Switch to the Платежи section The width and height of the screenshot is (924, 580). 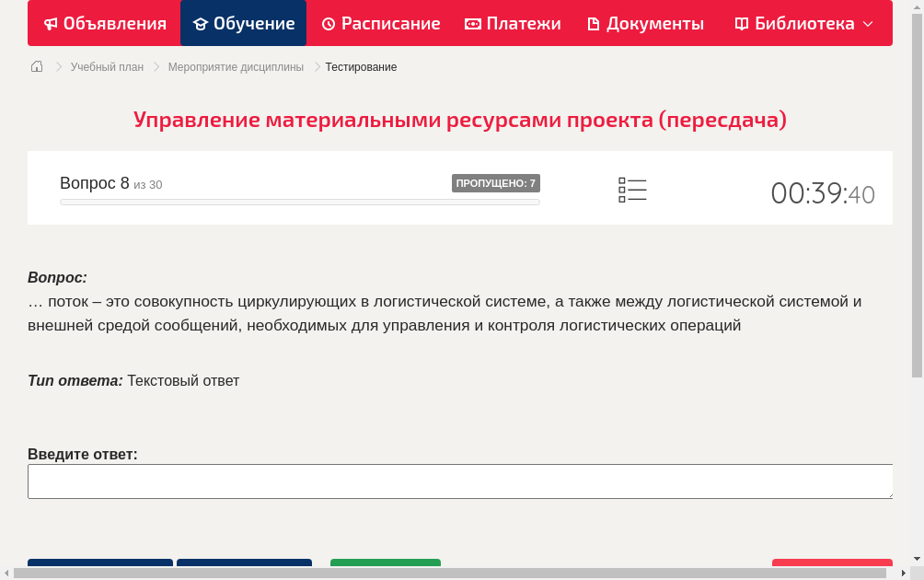[x=513, y=23]
